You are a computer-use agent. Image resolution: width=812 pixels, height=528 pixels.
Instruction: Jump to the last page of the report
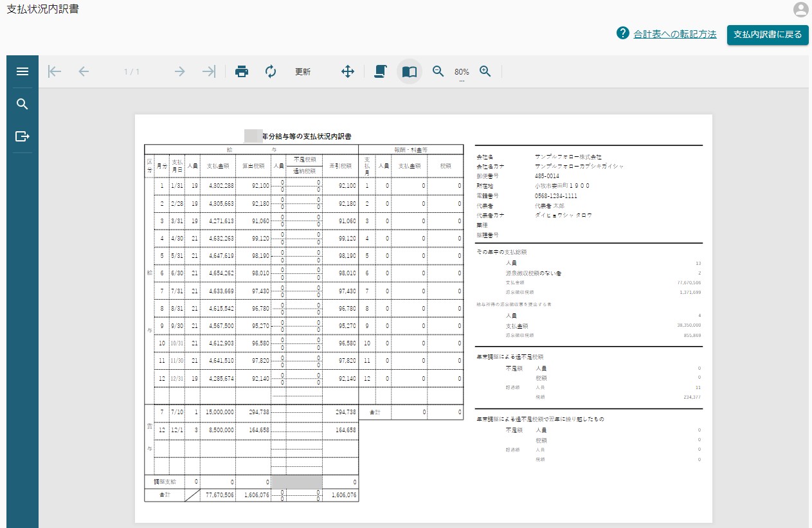209,71
